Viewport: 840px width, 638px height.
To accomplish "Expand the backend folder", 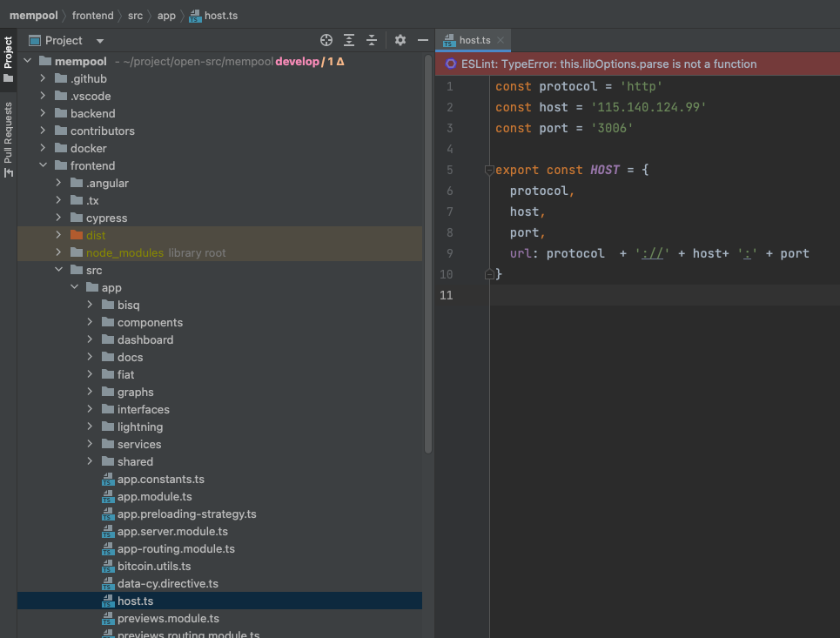I will [43, 113].
